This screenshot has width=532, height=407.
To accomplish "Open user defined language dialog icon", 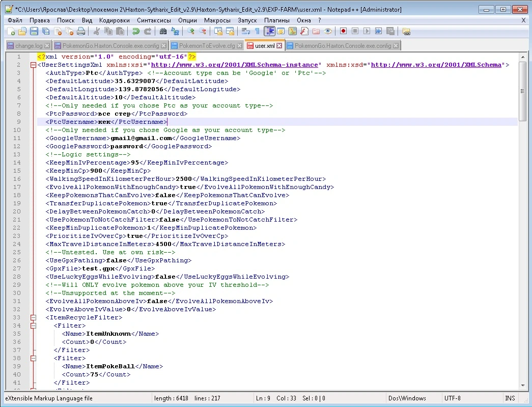I will coord(281,32).
